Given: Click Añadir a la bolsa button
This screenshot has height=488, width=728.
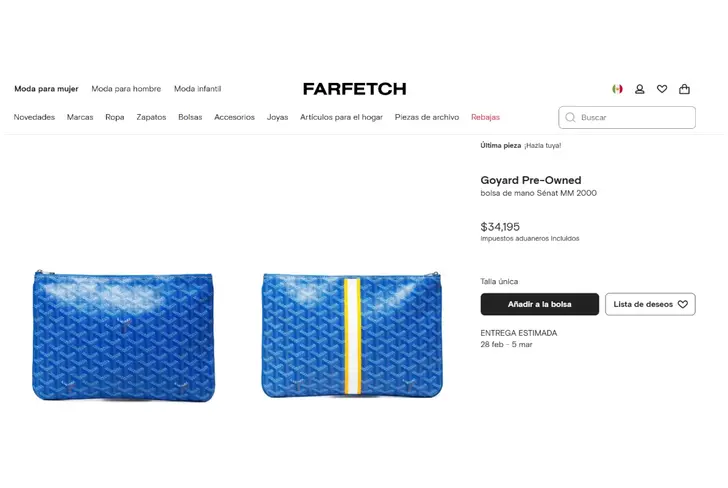Looking at the screenshot, I should (540, 304).
